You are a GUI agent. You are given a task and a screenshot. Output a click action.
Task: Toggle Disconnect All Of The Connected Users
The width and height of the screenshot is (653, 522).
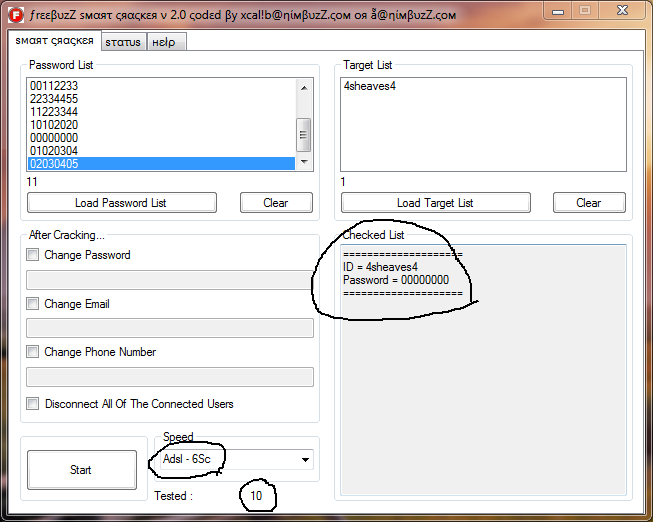(32, 404)
